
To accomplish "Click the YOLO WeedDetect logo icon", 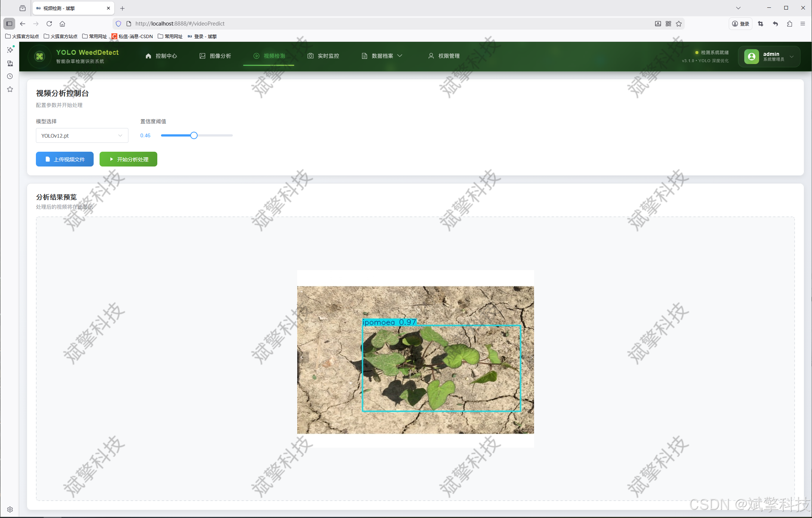I will [40, 56].
